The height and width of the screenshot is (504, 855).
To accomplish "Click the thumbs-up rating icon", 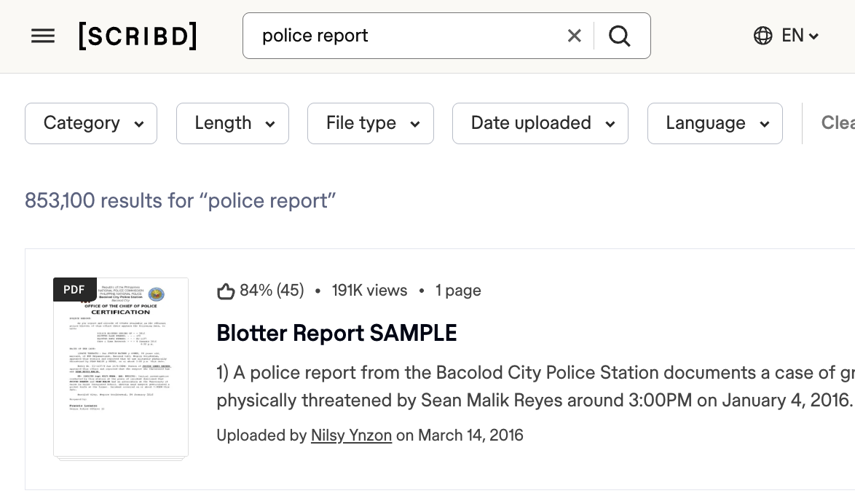I will [226, 290].
